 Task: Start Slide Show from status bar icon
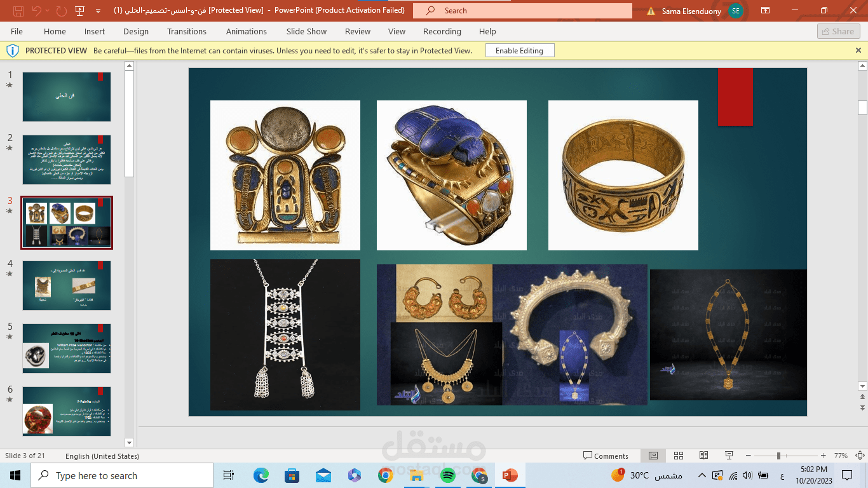pyautogui.click(x=729, y=456)
